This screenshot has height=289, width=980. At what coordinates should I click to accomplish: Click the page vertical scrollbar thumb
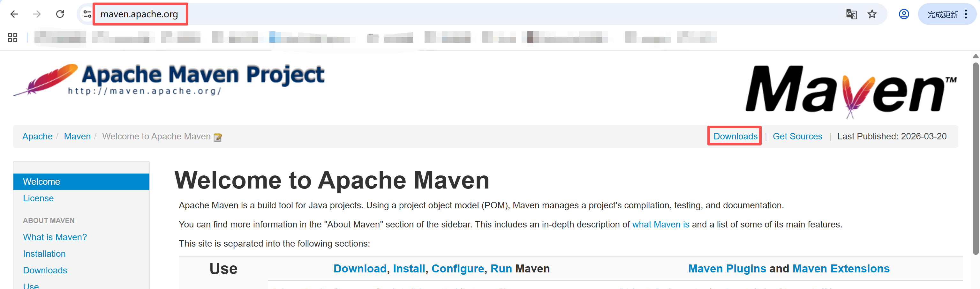[x=976, y=159]
